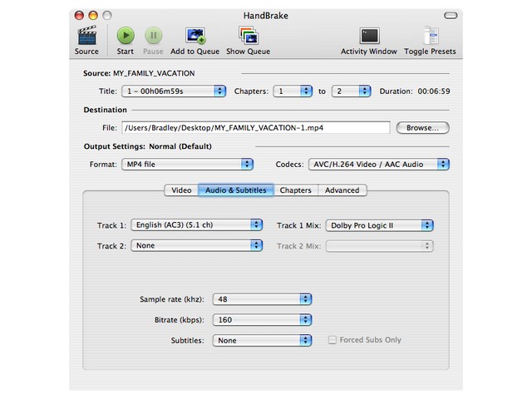Image resolution: width=532 pixels, height=399 pixels.
Task: Switch to the Video tab
Action: (181, 190)
